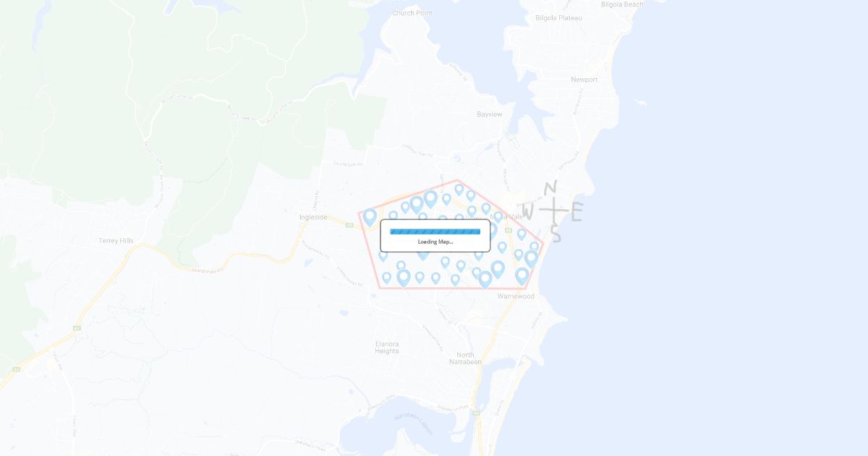Select the Elanora Heights label
The width and height of the screenshot is (868, 456).
[x=387, y=347]
